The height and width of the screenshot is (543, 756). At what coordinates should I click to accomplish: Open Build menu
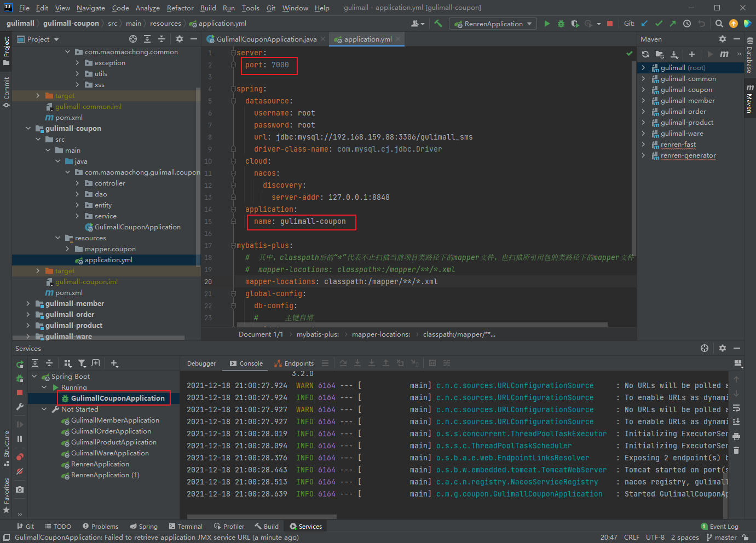(208, 8)
